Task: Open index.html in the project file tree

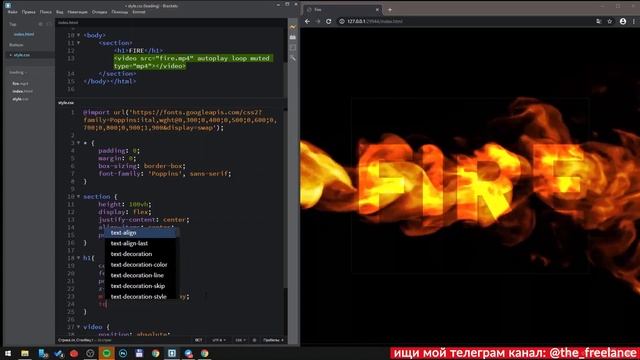Action: [22, 91]
